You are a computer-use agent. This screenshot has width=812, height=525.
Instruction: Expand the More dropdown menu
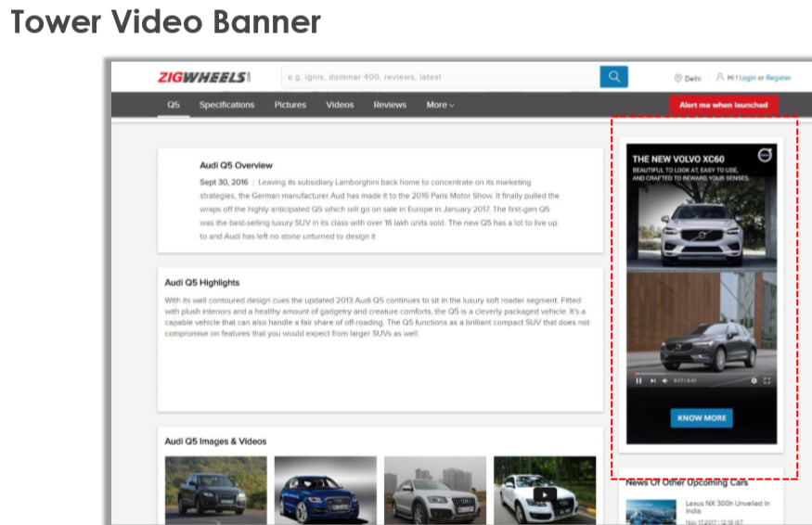(x=440, y=105)
